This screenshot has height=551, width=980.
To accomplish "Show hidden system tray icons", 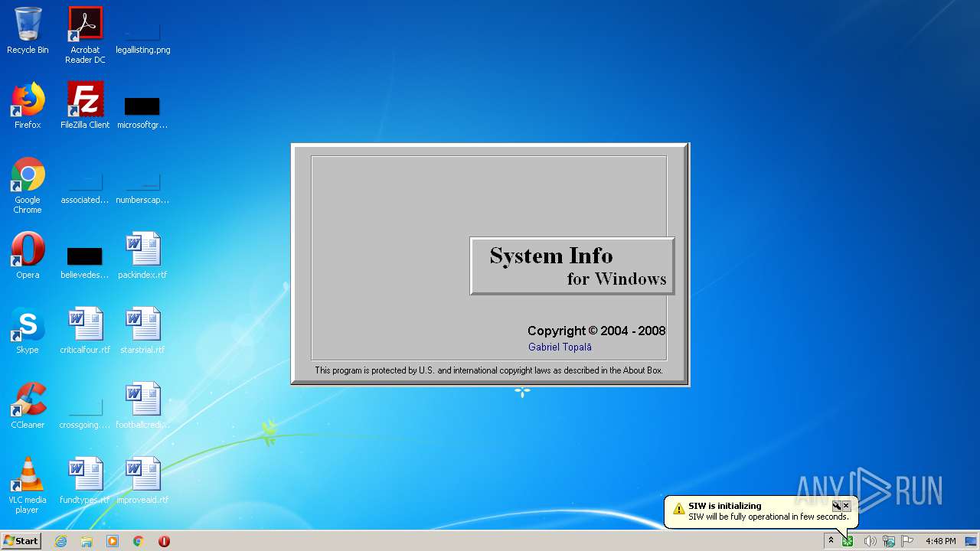I will 831,541.
